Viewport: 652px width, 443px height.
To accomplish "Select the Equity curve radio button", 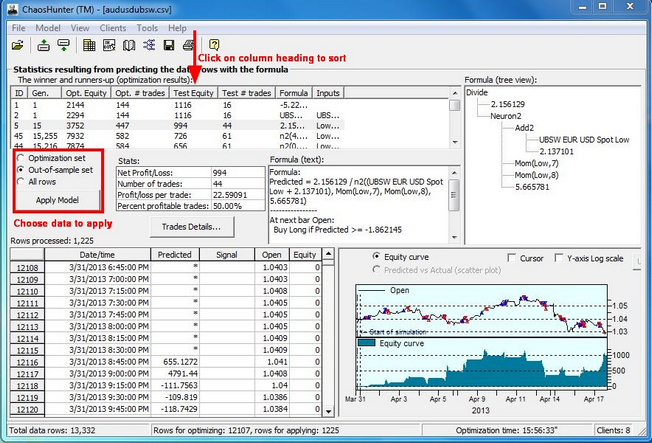I will point(376,257).
